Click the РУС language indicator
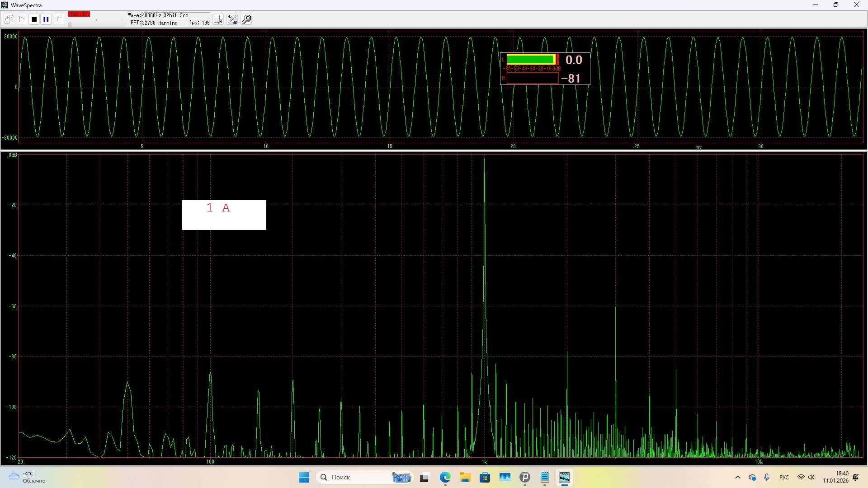Image resolution: width=868 pixels, height=488 pixels. pyautogui.click(x=784, y=477)
